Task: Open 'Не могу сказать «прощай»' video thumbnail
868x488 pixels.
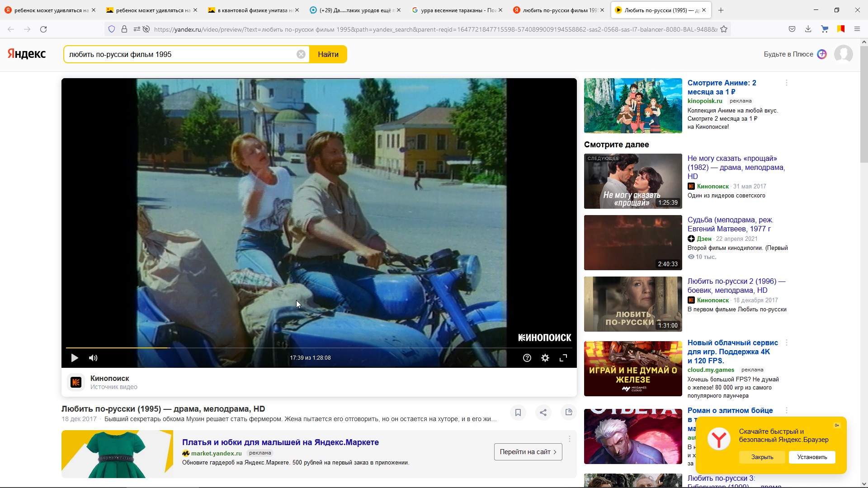Action: (x=633, y=181)
